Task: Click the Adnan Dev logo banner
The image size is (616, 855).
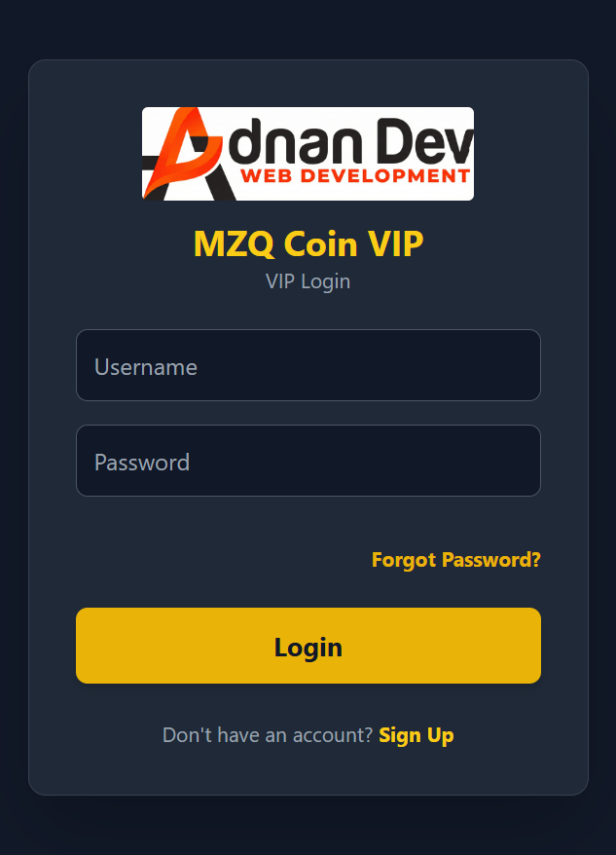Action: [x=308, y=154]
